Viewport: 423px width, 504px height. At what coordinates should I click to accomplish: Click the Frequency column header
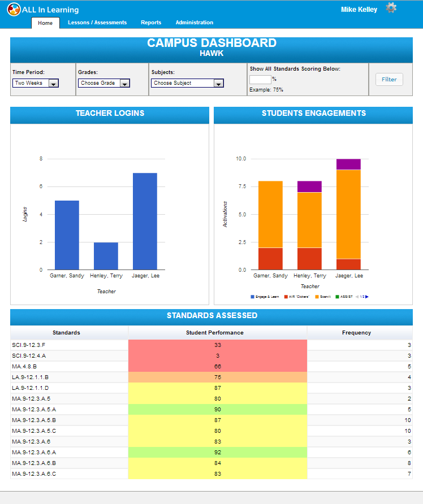(x=360, y=333)
